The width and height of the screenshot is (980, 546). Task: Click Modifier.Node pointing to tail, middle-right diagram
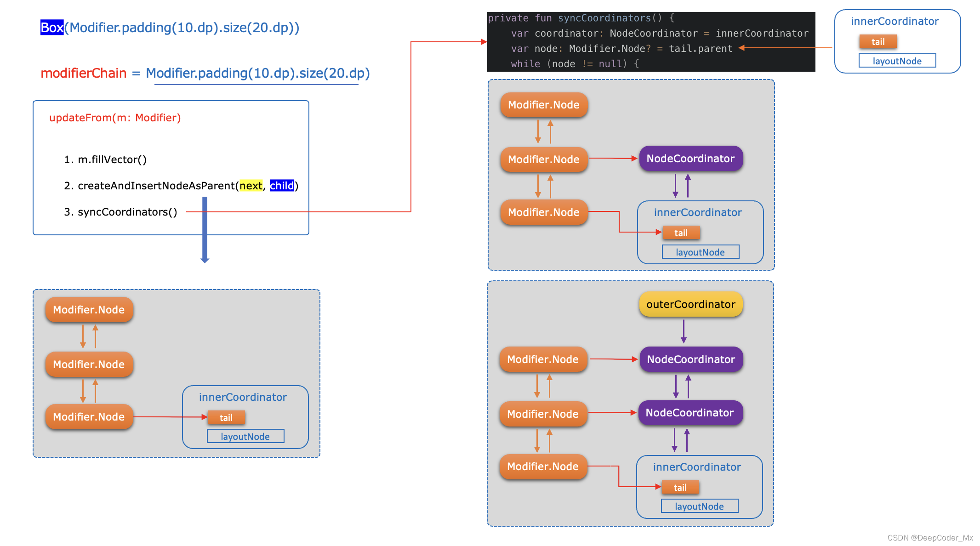tap(544, 212)
